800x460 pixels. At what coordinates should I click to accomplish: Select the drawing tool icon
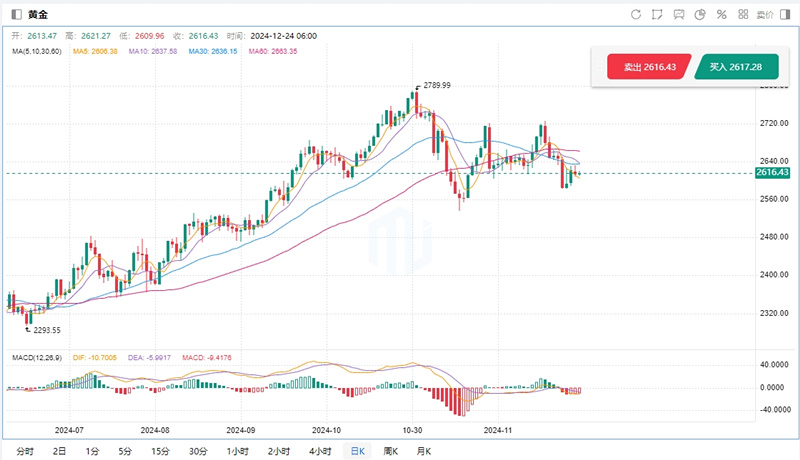(x=657, y=14)
